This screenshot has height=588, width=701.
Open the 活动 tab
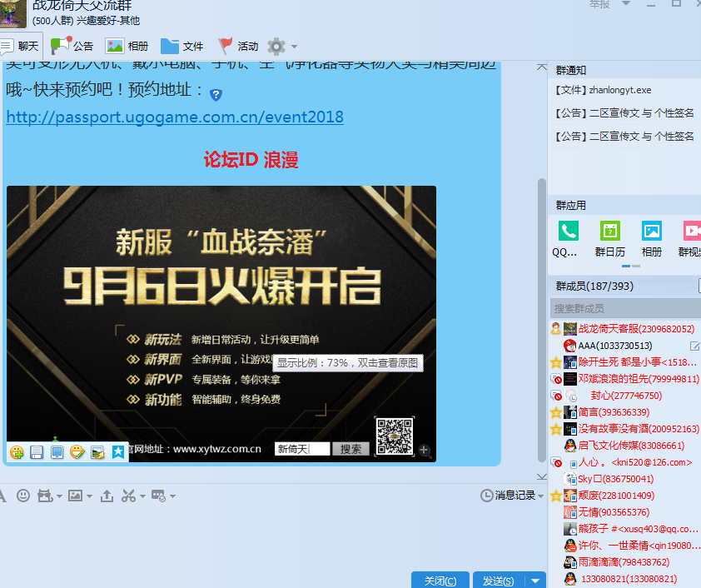(237, 46)
